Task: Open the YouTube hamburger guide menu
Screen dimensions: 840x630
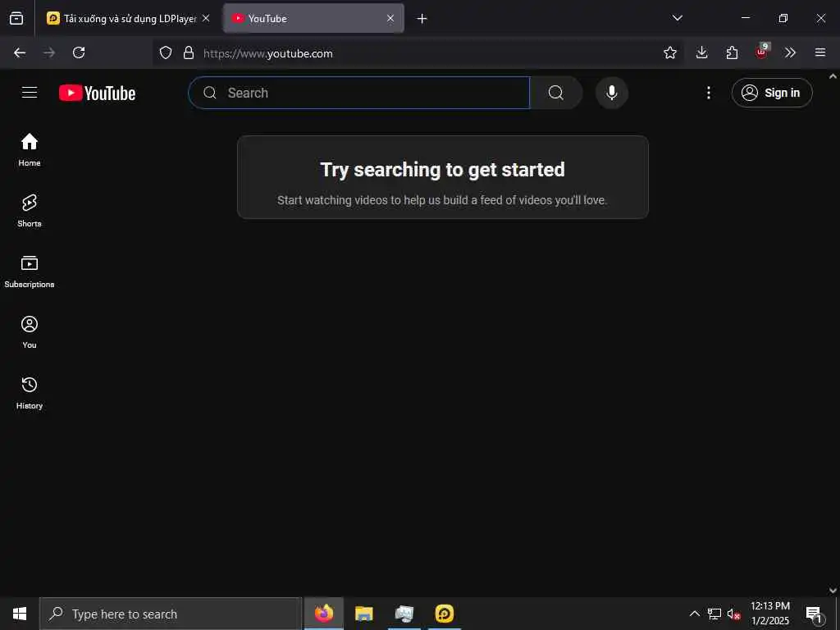Action: [x=30, y=93]
